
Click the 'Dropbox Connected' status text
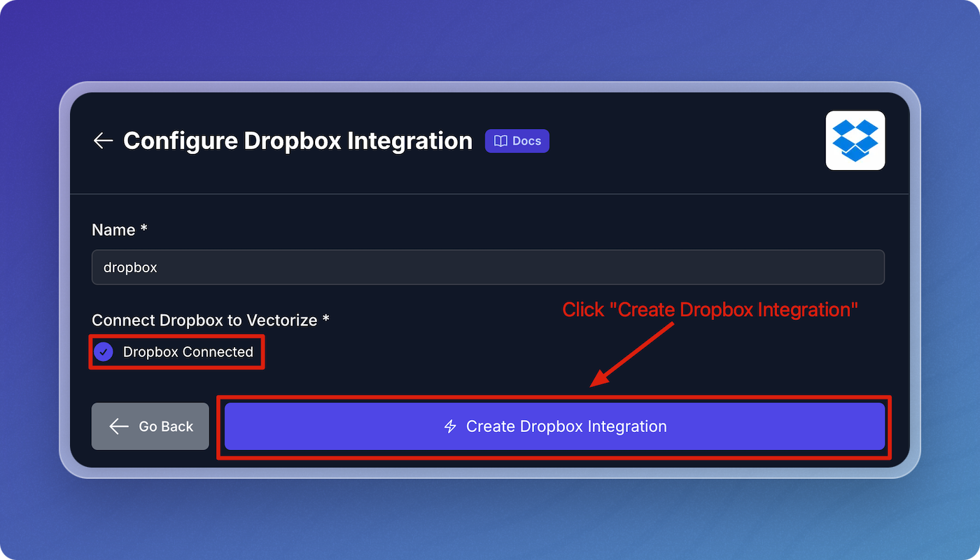[x=188, y=351]
